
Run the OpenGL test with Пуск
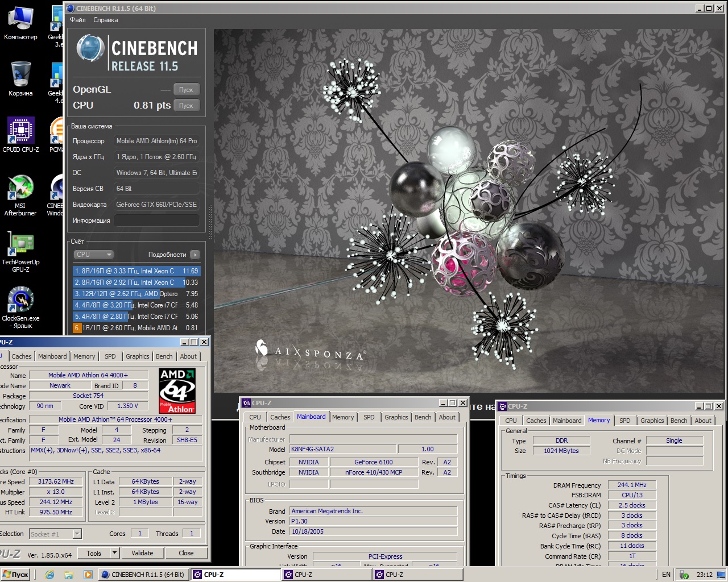186,90
